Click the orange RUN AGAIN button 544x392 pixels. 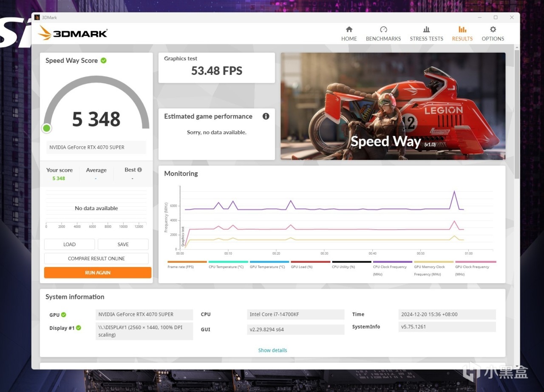coord(98,273)
